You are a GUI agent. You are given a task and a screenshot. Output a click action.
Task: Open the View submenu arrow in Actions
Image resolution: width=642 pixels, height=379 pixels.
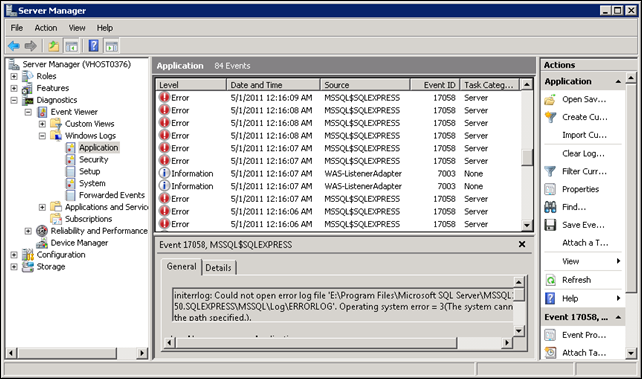[618, 261]
